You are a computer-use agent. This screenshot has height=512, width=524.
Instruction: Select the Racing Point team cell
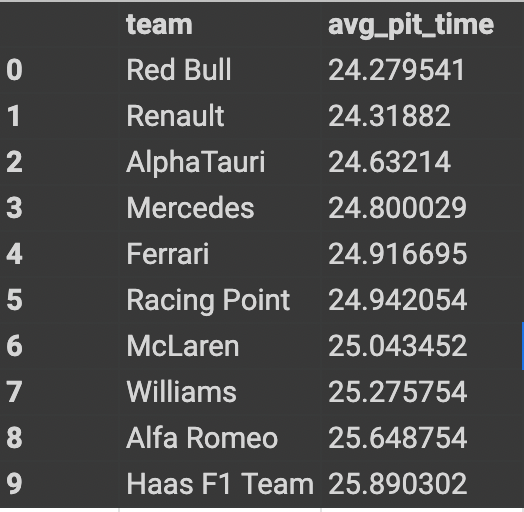pyautogui.click(x=208, y=300)
